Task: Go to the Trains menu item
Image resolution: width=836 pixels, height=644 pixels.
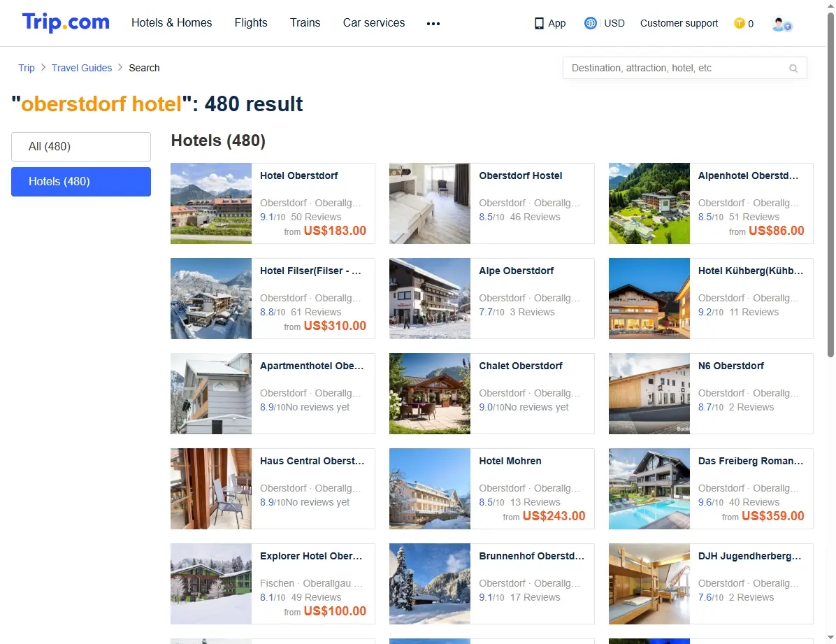Action: [305, 22]
